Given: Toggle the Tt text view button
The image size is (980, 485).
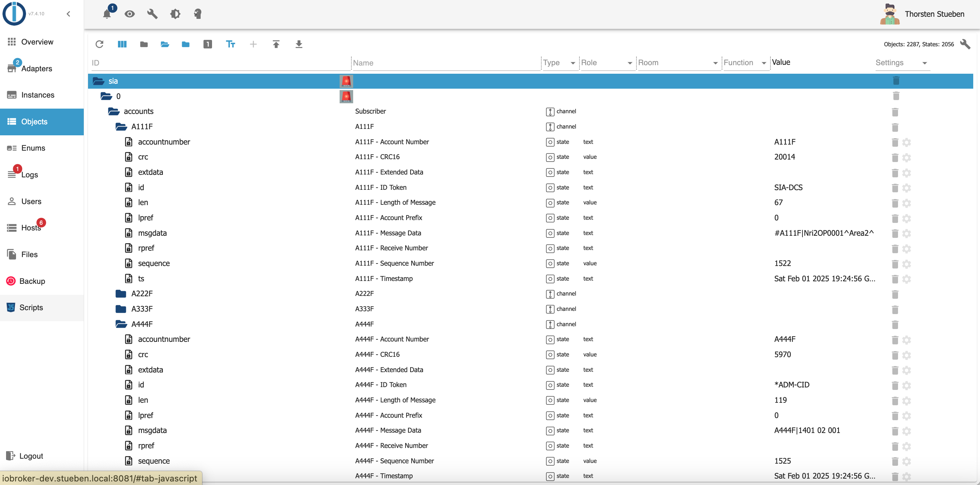Looking at the screenshot, I should [x=231, y=44].
